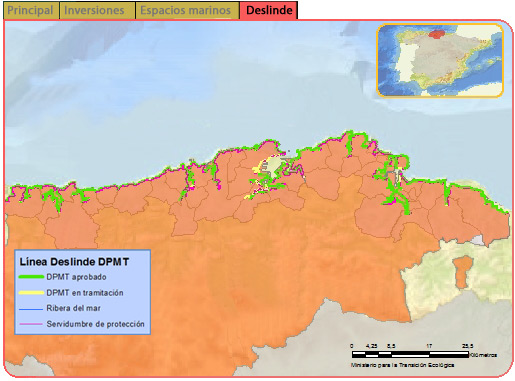Click the green DPMT aprobado legend line
Viewport: 515px width, 381px height.
click(31, 277)
